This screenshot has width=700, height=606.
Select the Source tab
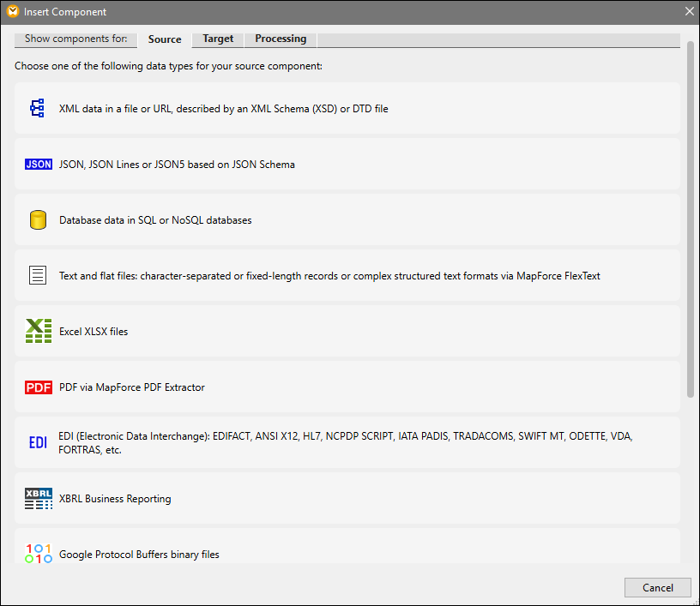165,39
